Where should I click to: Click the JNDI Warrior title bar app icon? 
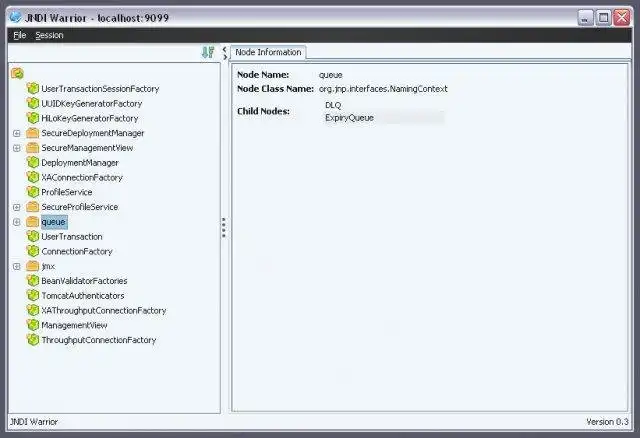15,17
